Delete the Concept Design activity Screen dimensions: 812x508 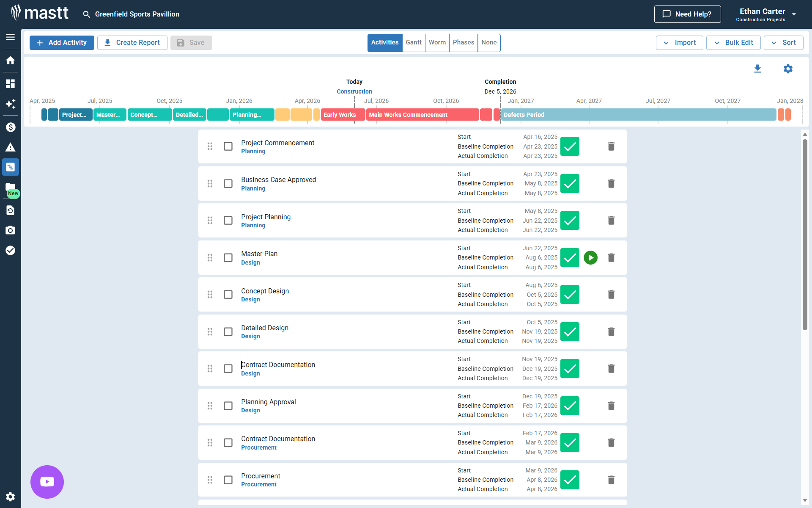(611, 295)
